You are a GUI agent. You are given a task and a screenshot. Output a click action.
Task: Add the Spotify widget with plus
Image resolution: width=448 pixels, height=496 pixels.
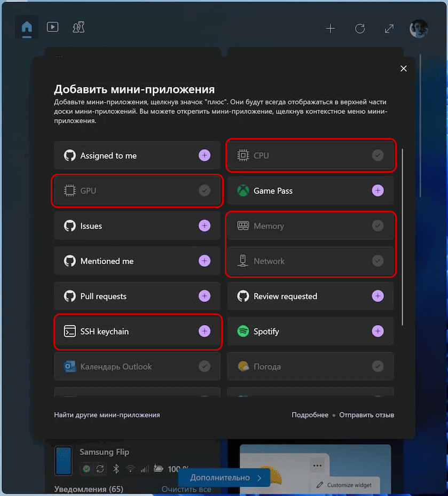(378, 331)
